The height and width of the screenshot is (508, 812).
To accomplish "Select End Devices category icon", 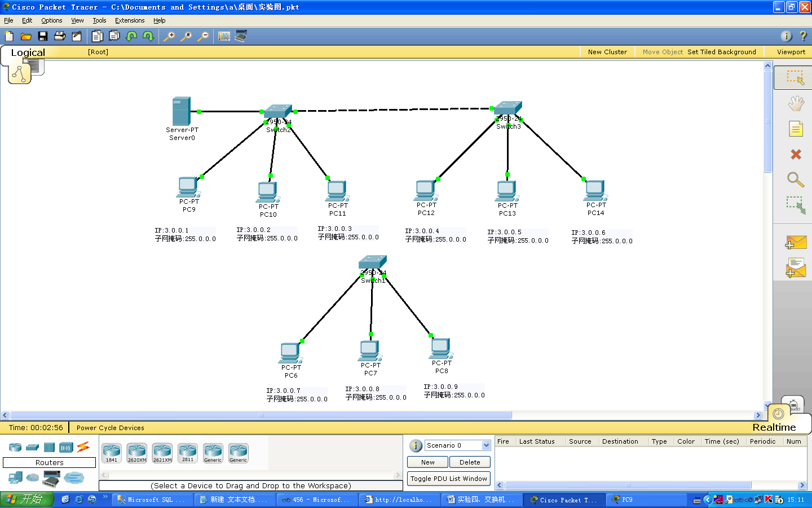I will point(16,478).
